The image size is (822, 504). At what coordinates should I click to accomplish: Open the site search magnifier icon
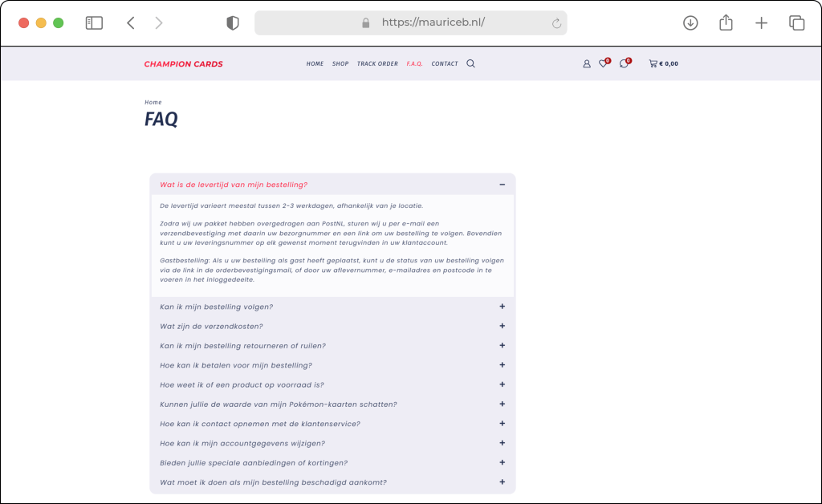(470, 63)
